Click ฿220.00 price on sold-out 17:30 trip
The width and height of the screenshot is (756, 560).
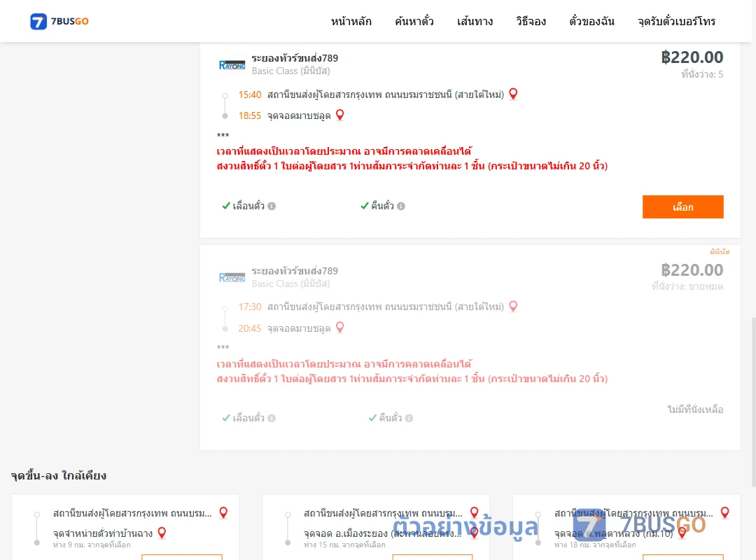click(692, 270)
